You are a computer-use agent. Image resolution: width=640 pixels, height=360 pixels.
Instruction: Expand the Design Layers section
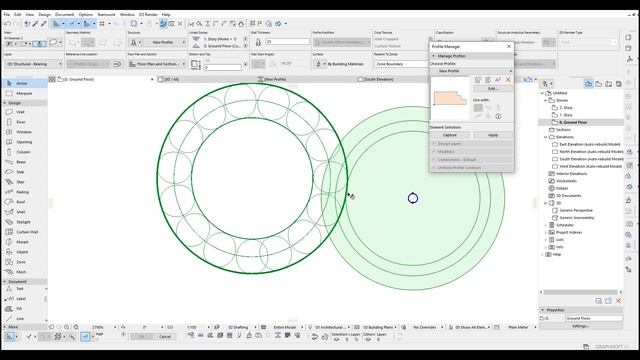tap(433, 144)
